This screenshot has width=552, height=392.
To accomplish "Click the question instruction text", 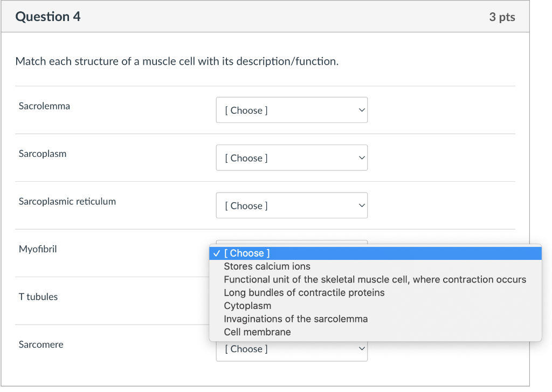I will pos(177,61).
